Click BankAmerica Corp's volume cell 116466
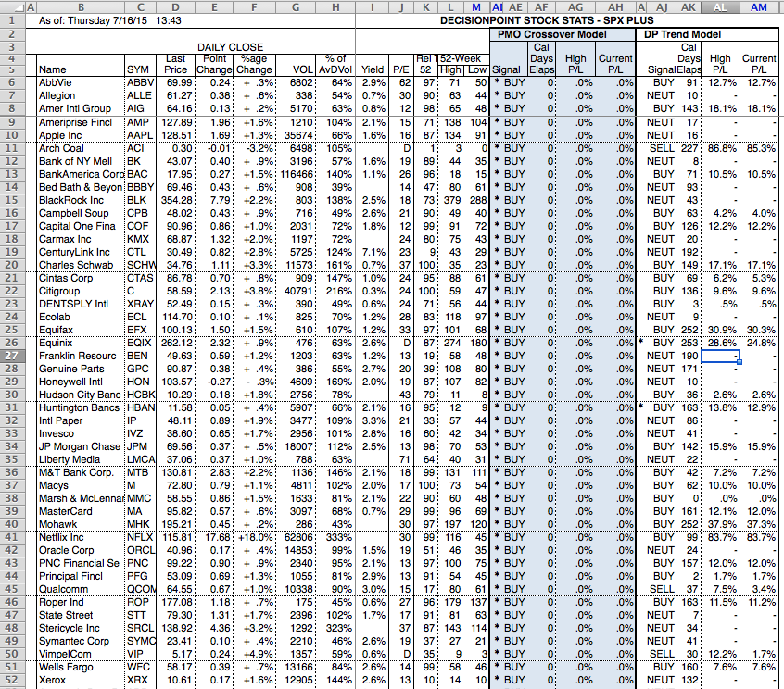 296,174
